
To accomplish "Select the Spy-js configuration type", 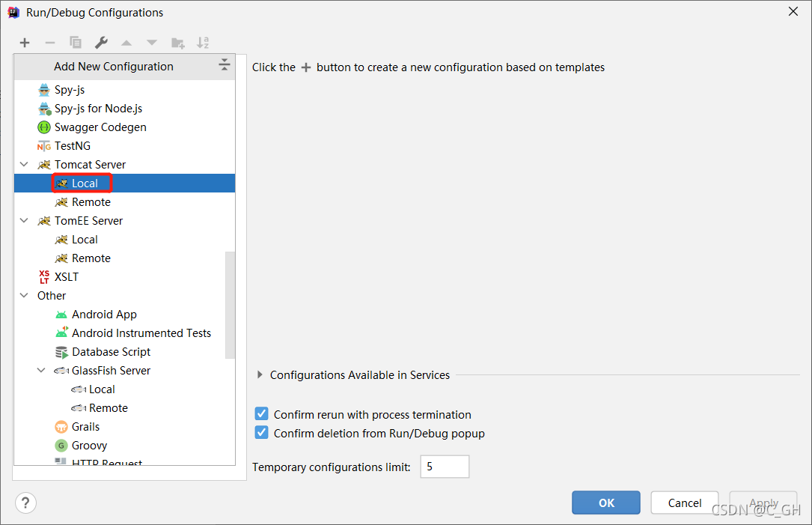I will tap(124, 90).
